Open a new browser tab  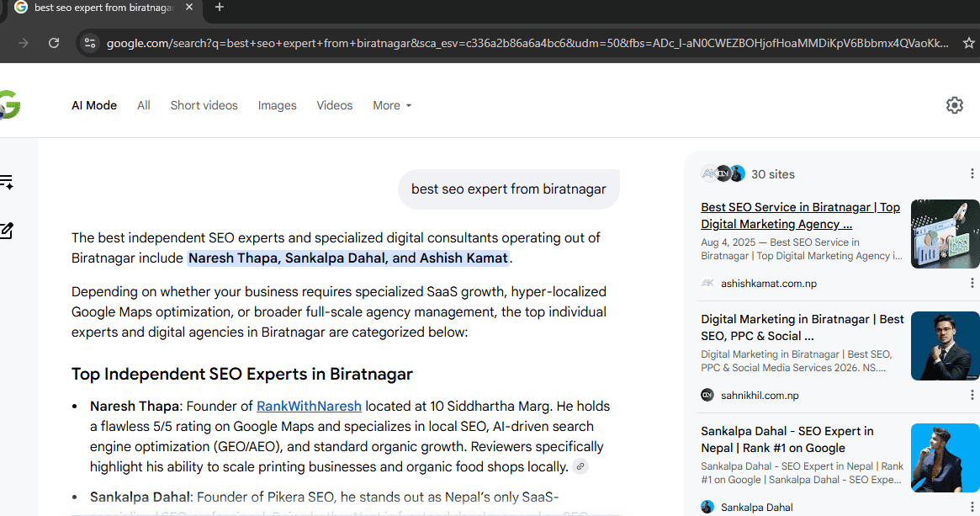click(x=220, y=8)
